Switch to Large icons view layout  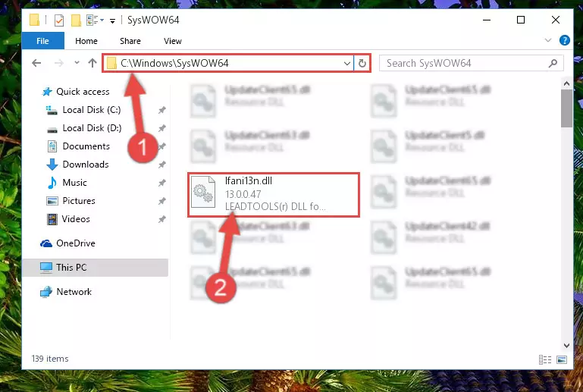[x=562, y=359]
